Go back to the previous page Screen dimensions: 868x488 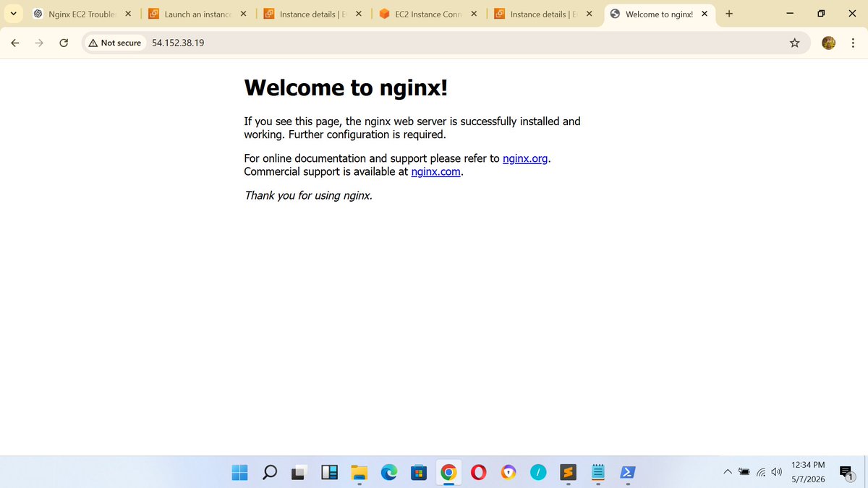click(15, 43)
